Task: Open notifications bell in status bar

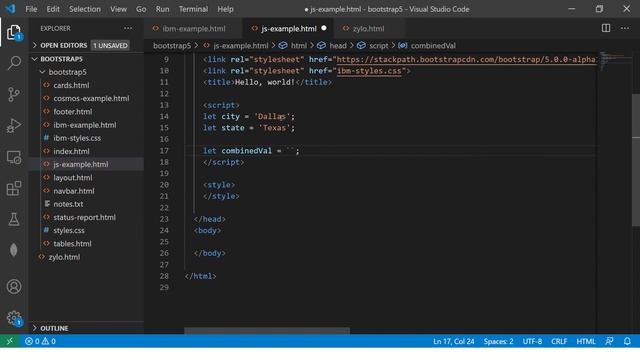Action: [627, 341]
